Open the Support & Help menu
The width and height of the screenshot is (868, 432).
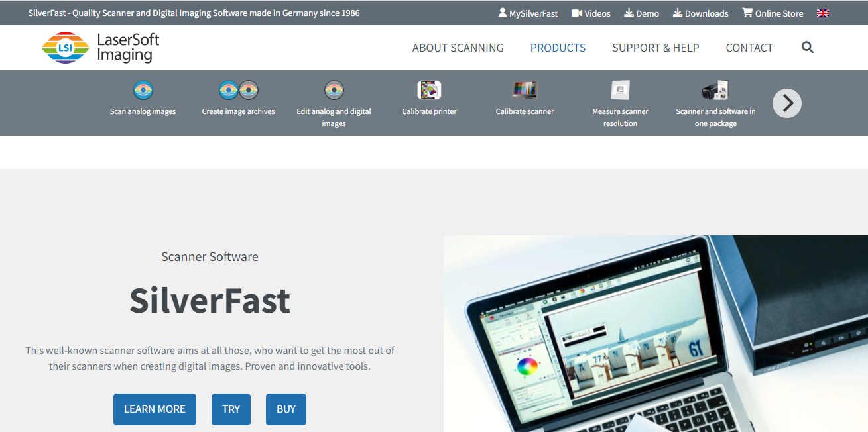pos(655,48)
